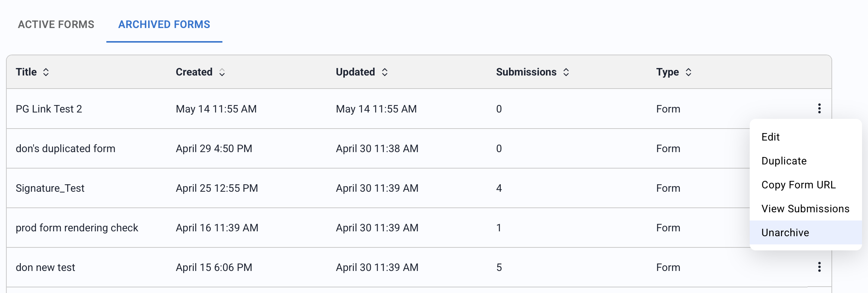
Task: Select the don's duplicated form row
Action: tap(66, 148)
